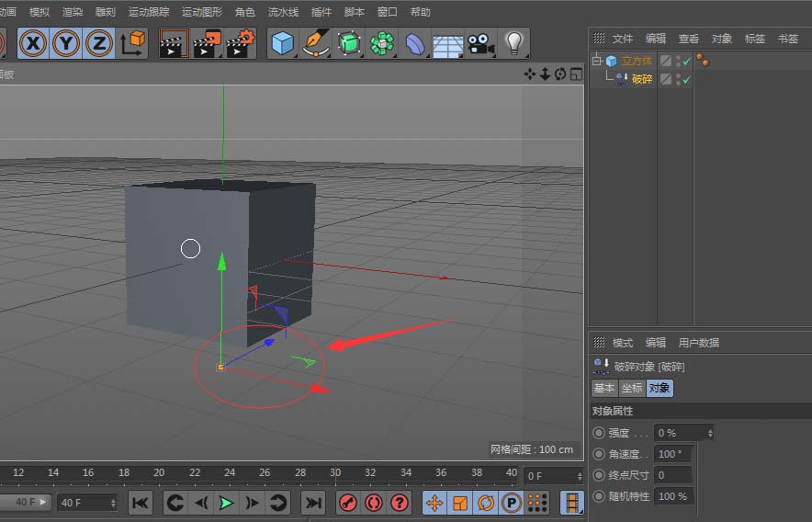The image size is (812, 522).
Task: Open the bend deformer icon
Action: pyautogui.click(x=415, y=43)
